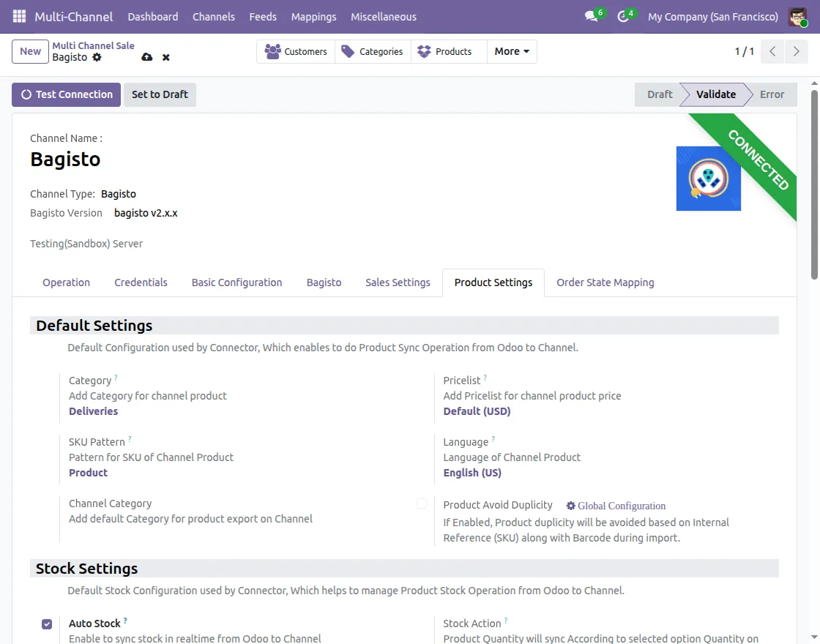Click the New button
Screen dimensions: 820x644
pyautogui.click(x=30, y=52)
